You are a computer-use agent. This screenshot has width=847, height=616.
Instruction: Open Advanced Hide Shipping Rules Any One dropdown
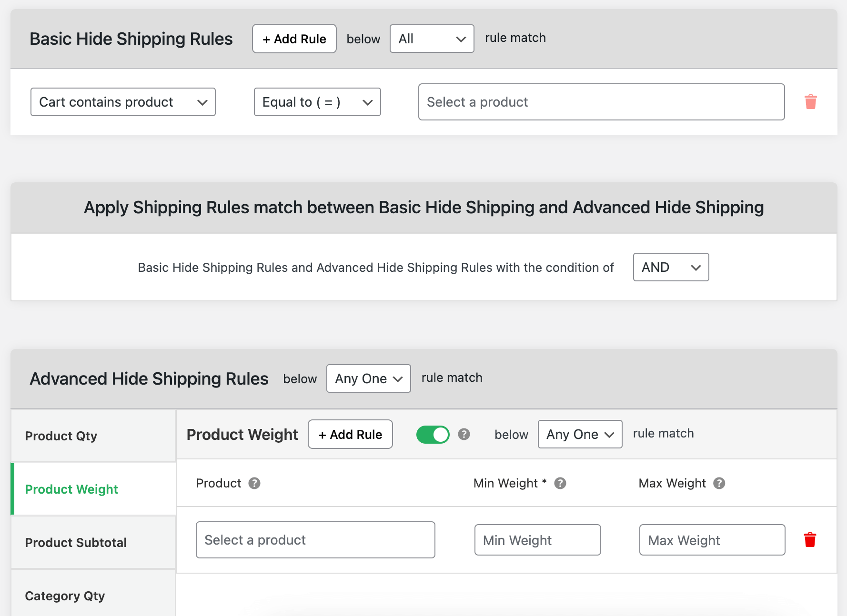pyautogui.click(x=369, y=378)
